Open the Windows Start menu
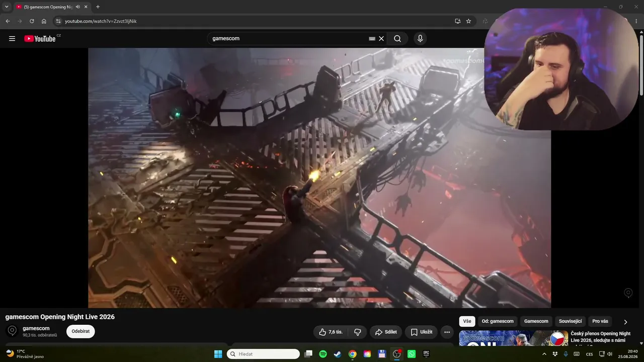The image size is (644, 362). click(218, 354)
